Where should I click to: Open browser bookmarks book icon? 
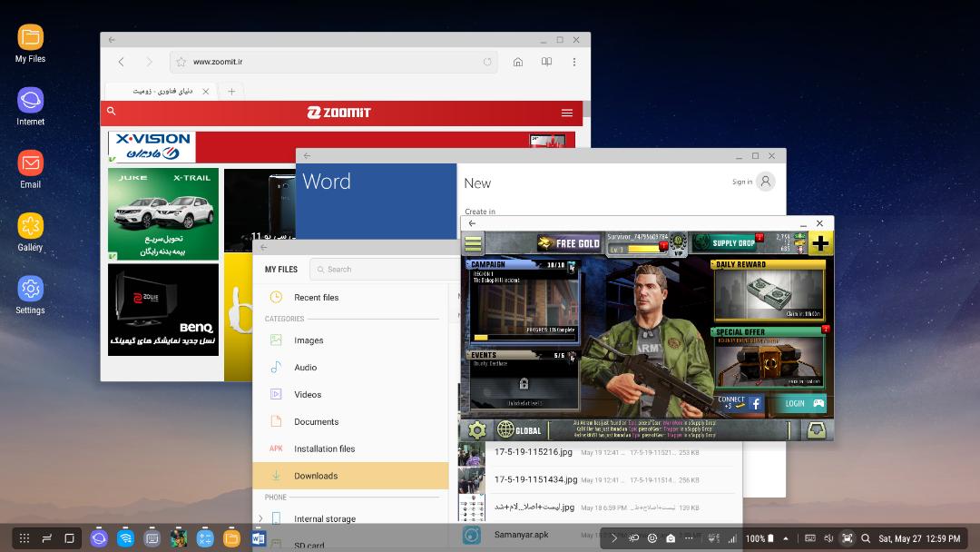coord(546,62)
